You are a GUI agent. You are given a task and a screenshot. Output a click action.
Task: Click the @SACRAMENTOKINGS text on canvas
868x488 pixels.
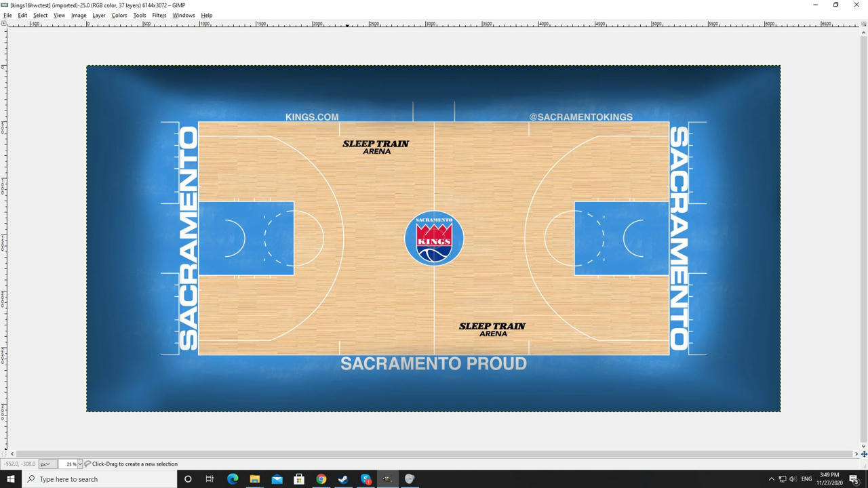tap(580, 117)
